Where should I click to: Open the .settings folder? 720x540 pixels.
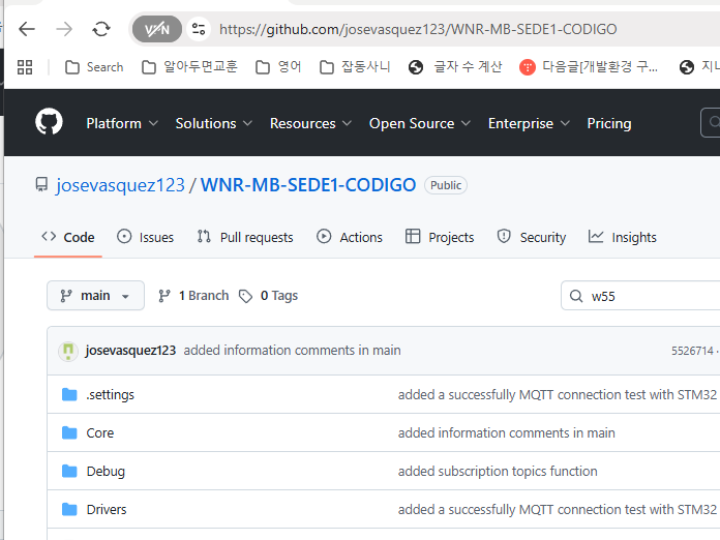click(x=110, y=395)
